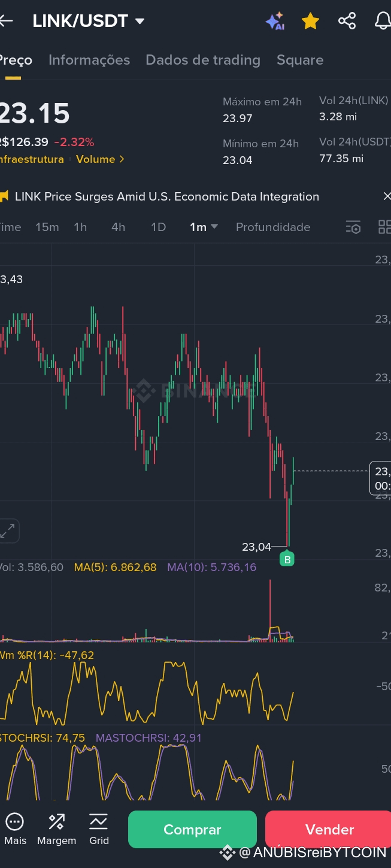This screenshot has height=868, width=391.
Task: Open the Mais more options icon
Action: pos(15,829)
